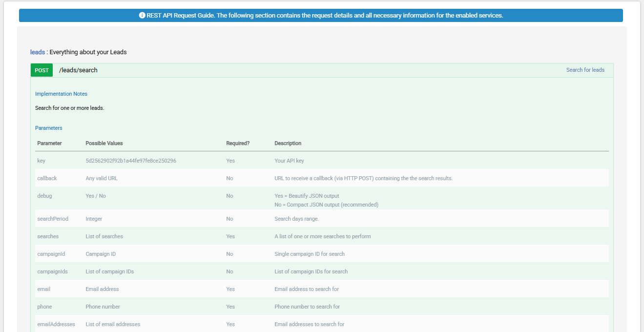This screenshot has height=332, width=644.
Task: Click the 'phone' parameter name
Action: pos(44,307)
